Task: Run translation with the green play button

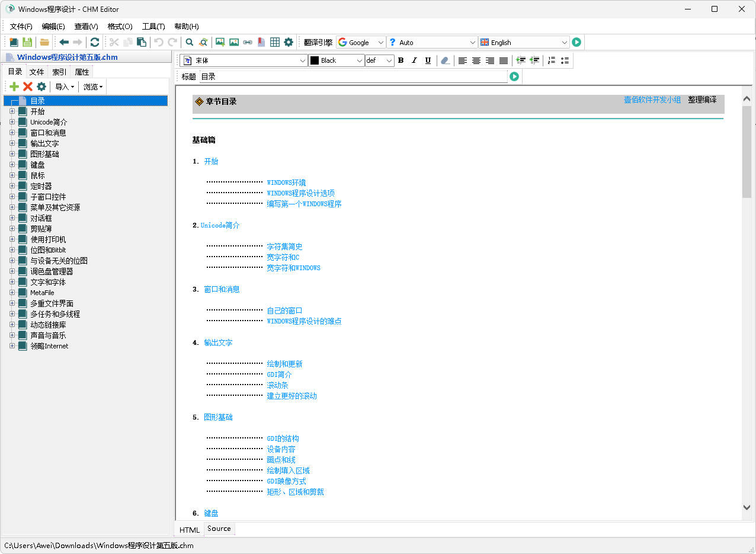Action: tap(576, 42)
